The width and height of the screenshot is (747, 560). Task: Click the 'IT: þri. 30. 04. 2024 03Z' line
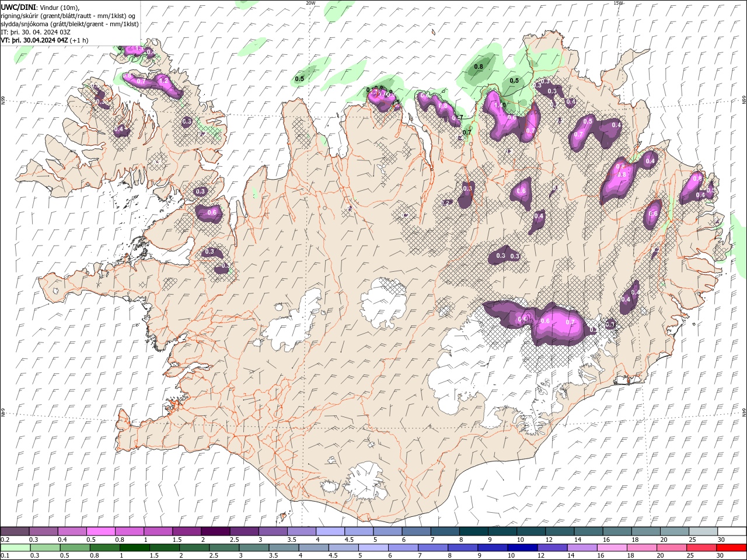pos(36,32)
